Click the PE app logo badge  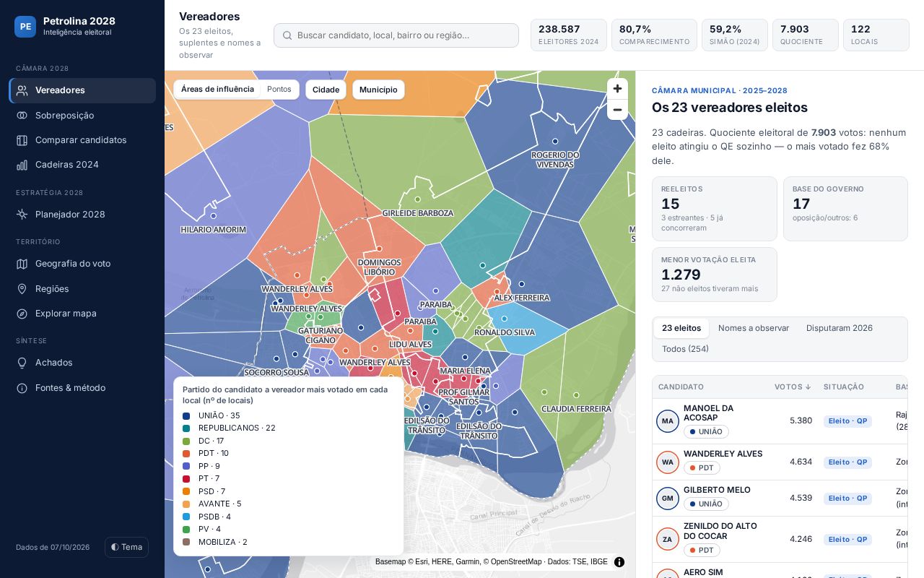tap(25, 27)
